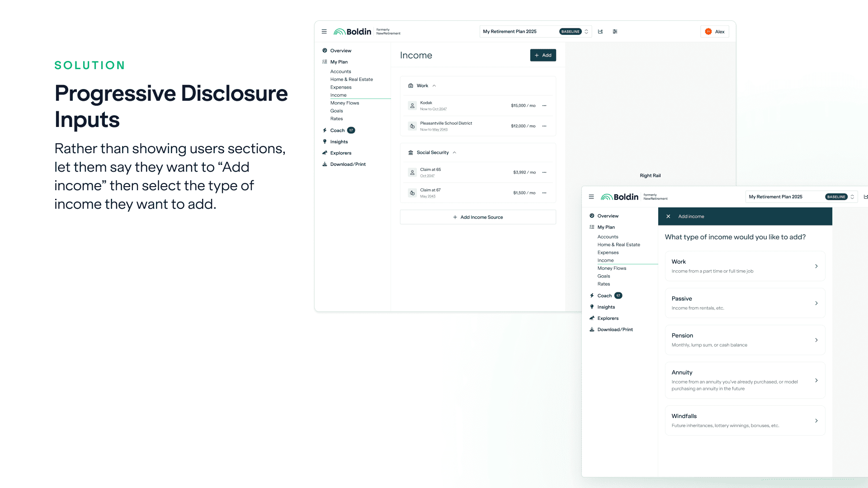868x488 pixels.
Task: Open options for Pleasantville School District row
Action: pyautogui.click(x=544, y=126)
